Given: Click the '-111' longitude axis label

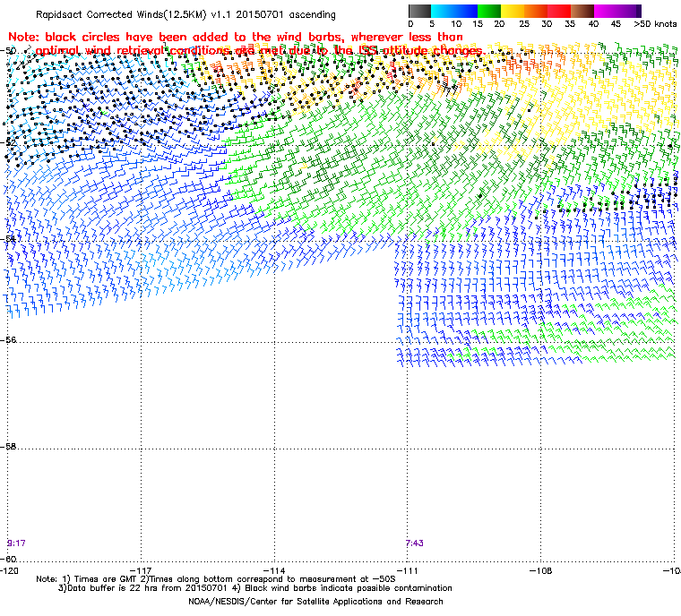Looking at the screenshot, I should (408, 570).
